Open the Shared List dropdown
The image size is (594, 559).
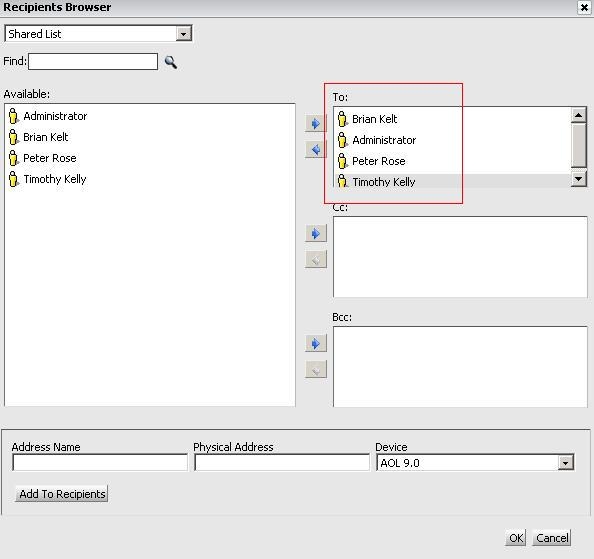click(x=183, y=34)
